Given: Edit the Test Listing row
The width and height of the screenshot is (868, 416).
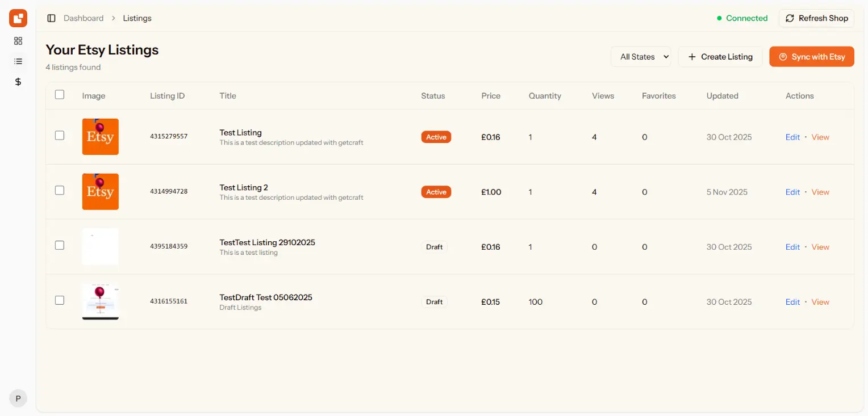Looking at the screenshot, I should [x=792, y=137].
